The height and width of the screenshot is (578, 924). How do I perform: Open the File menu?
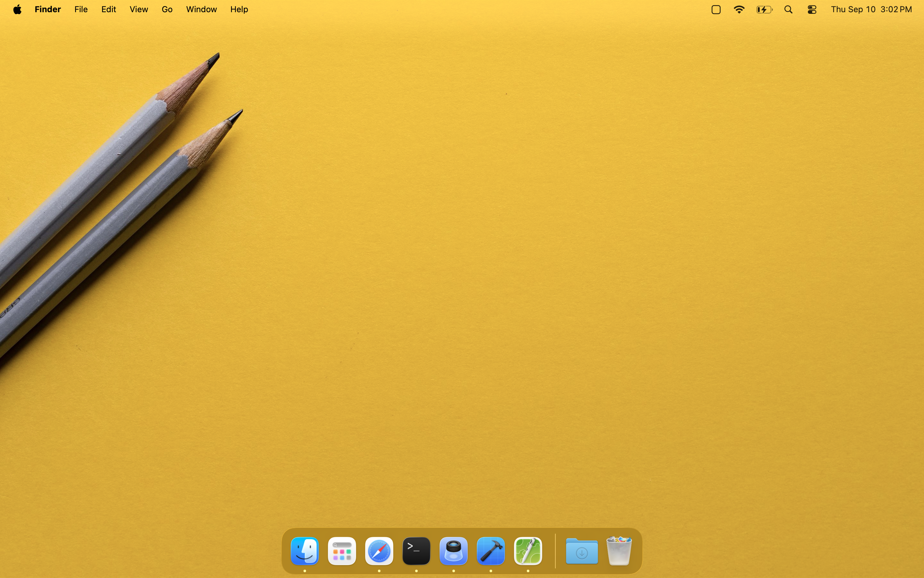(x=81, y=9)
